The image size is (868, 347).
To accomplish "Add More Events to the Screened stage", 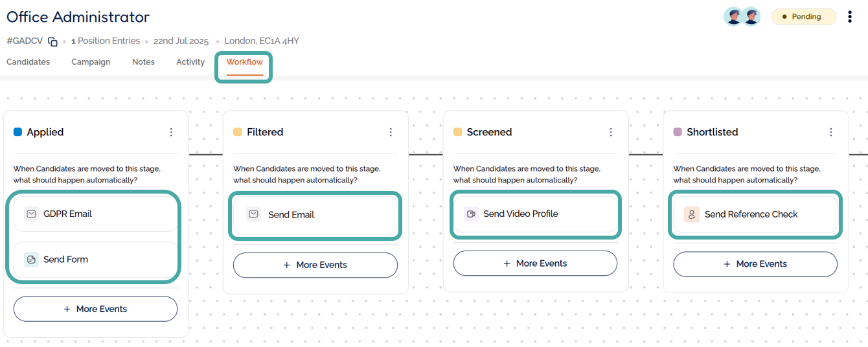I will (535, 263).
